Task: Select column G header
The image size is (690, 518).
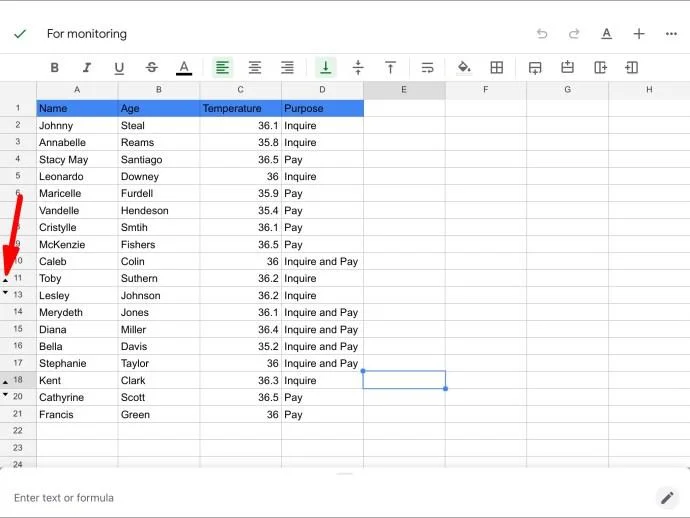Action: point(568,90)
